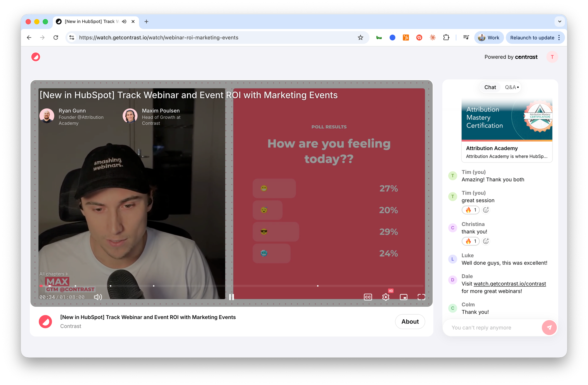Reload the current page
This screenshot has width=588, height=385.
tap(56, 37)
